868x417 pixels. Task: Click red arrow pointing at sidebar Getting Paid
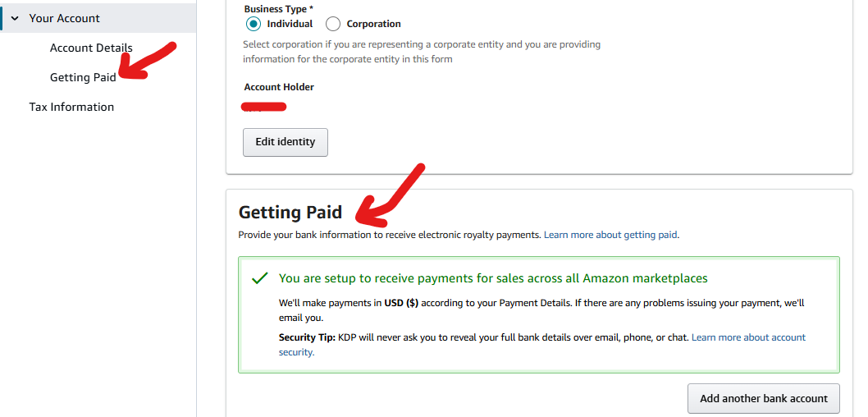148,60
